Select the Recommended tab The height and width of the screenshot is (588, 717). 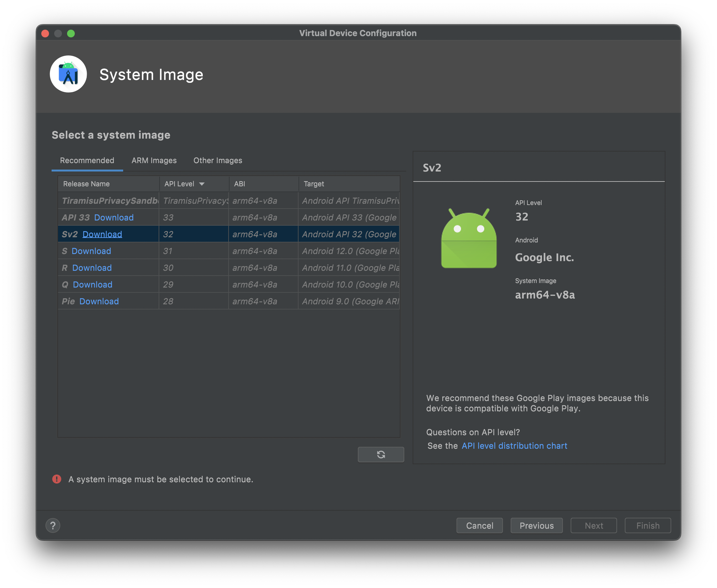click(x=87, y=161)
